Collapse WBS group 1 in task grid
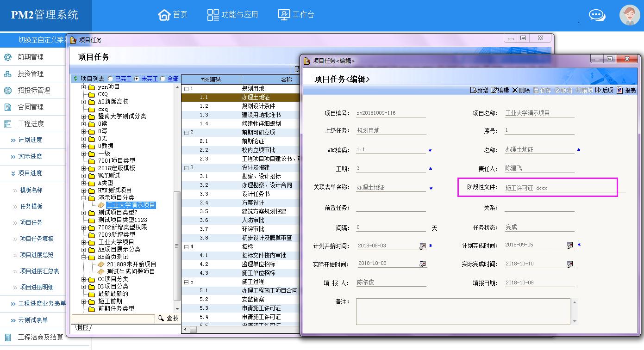This screenshot has width=644, height=350. 186,89
